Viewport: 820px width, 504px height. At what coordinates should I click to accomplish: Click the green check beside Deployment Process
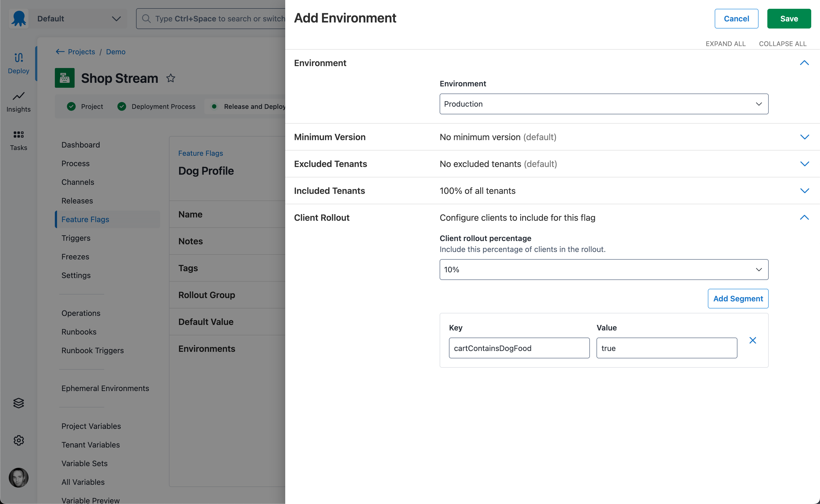(x=122, y=106)
